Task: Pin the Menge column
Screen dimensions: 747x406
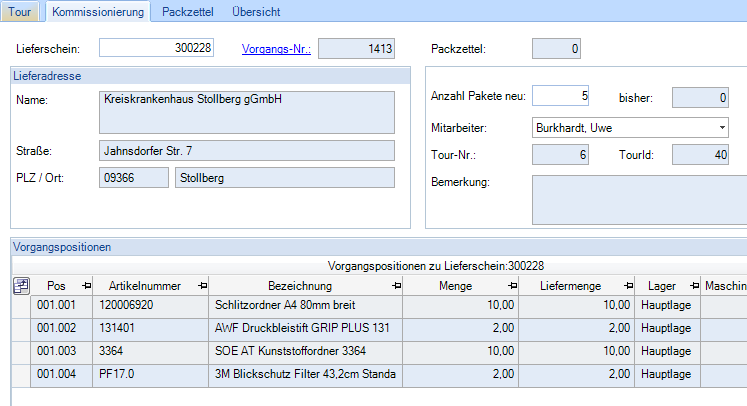Action: coord(511,286)
